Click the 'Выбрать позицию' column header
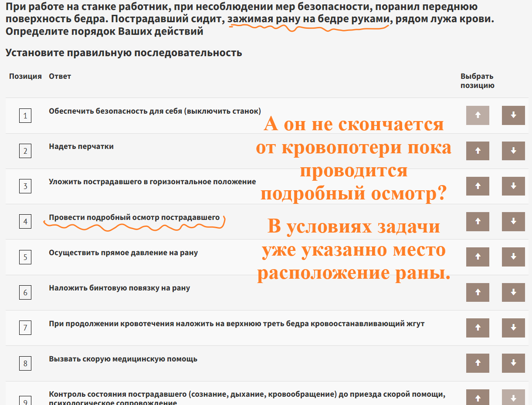The image size is (532, 405). [x=478, y=81]
